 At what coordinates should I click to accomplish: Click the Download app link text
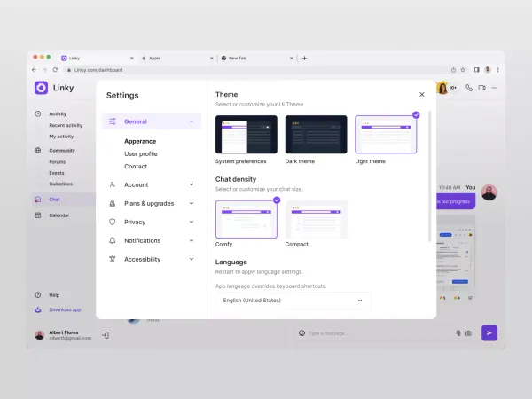pos(65,309)
